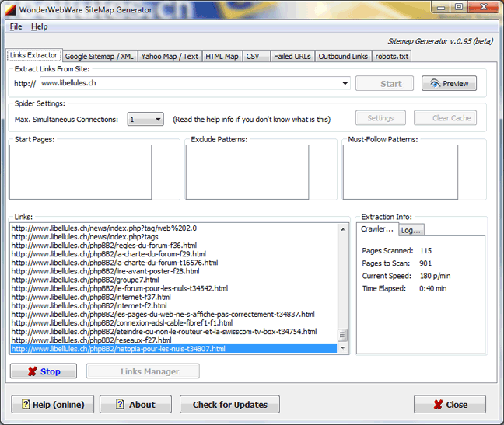This screenshot has height=425, width=504.
Task: Click the eye icon on Preview button
Action: click(x=436, y=83)
